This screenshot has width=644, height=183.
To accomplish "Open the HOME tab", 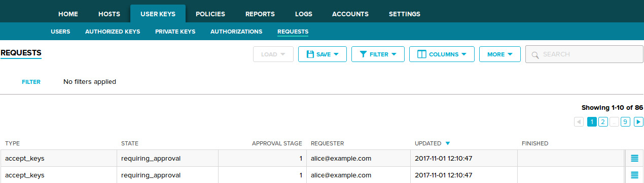I will (x=68, y=14).
